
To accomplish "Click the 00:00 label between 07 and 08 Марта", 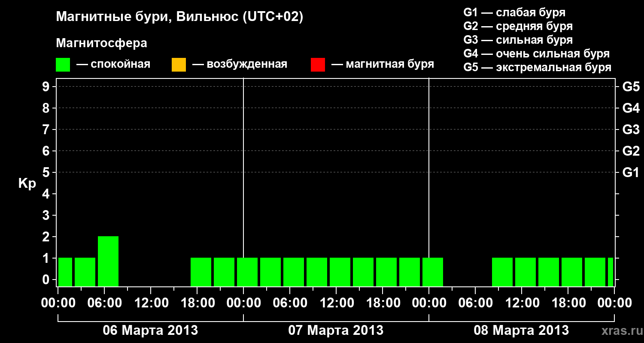I will pyautogui.click(x=428, y=303).
